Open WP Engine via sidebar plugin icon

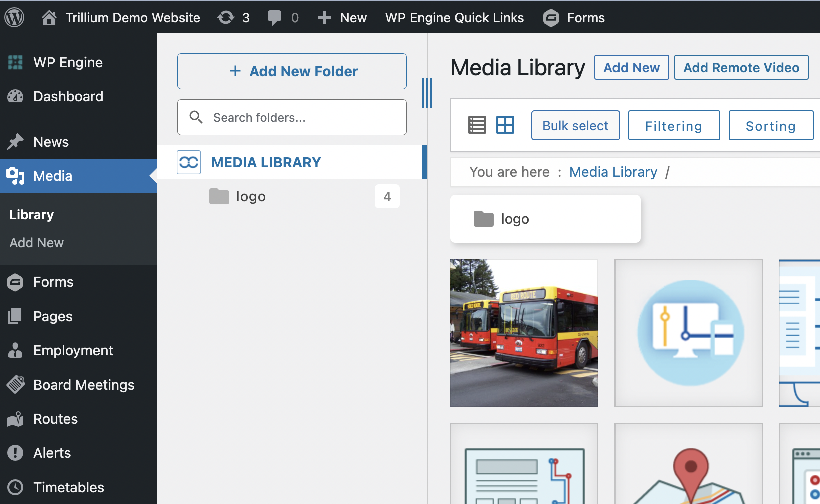[x=15, y=62]
